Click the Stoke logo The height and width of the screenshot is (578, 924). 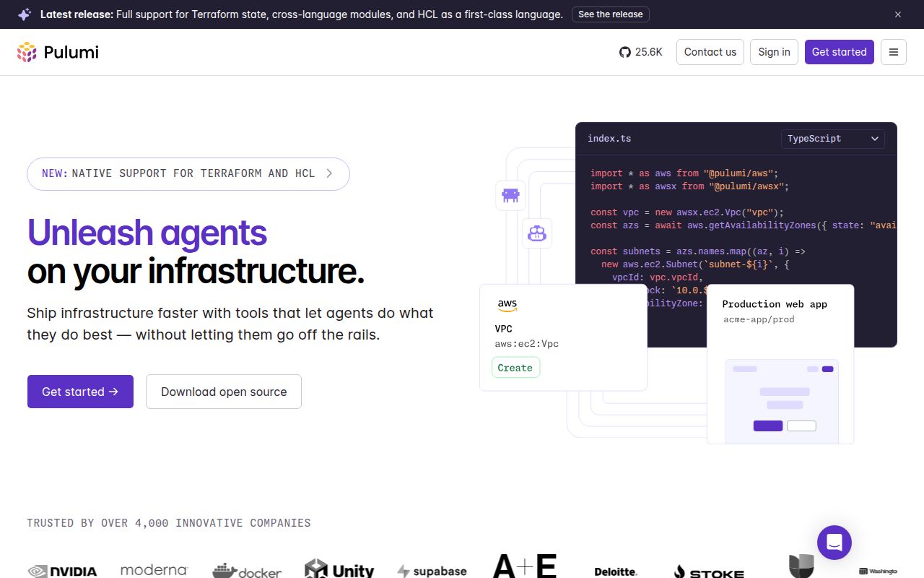(709, 572)
